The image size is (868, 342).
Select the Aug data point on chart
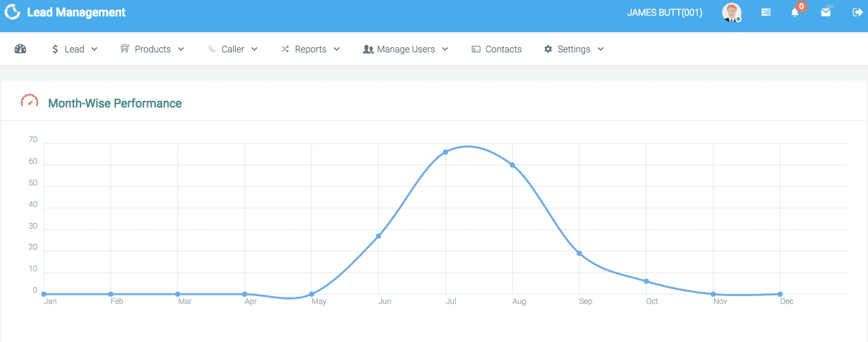[512, 165]
